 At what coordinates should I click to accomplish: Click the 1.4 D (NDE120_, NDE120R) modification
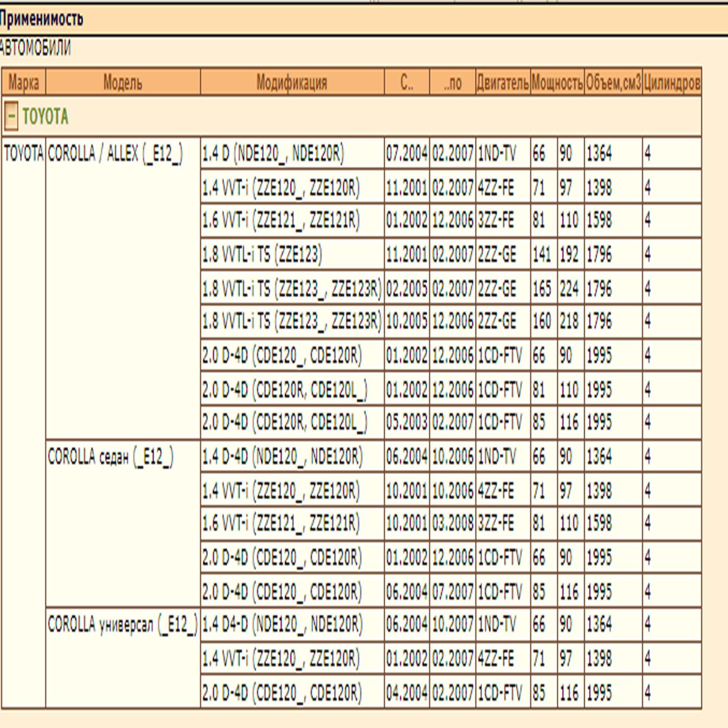coord(273,154)
